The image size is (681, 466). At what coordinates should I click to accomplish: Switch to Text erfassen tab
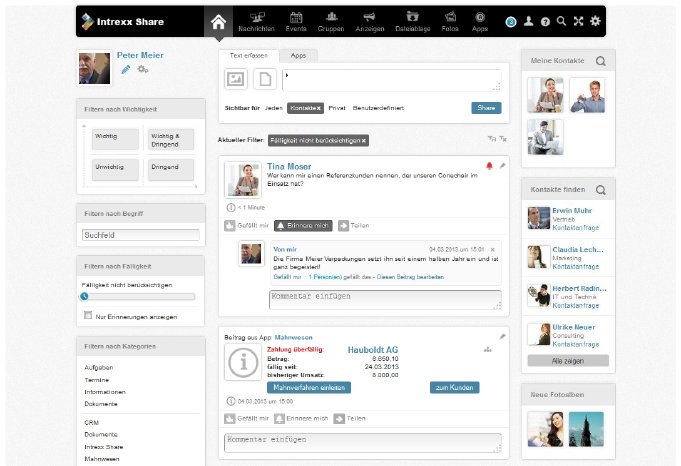[x=248, y=56]
